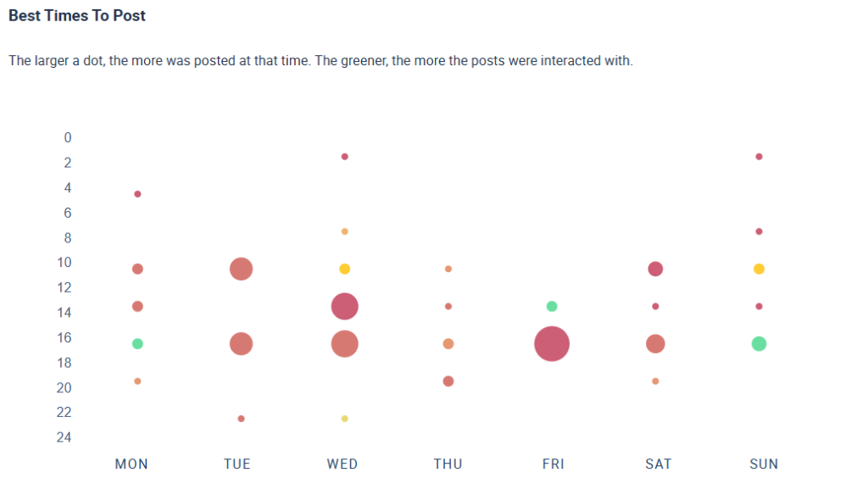Select the topmost small dot on Monday
Viewport: 868px width, 478px height.
(x=137, y=194)
